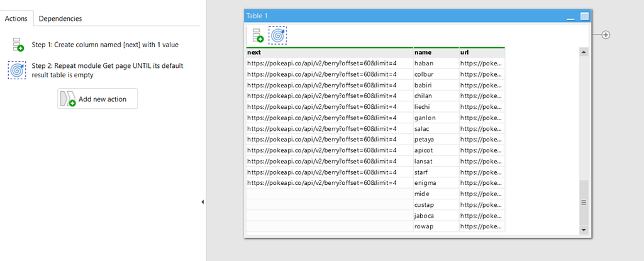Click the url cell in the rowap row
The height and width of the screenshot is (261, 644).
click(482, 226)
